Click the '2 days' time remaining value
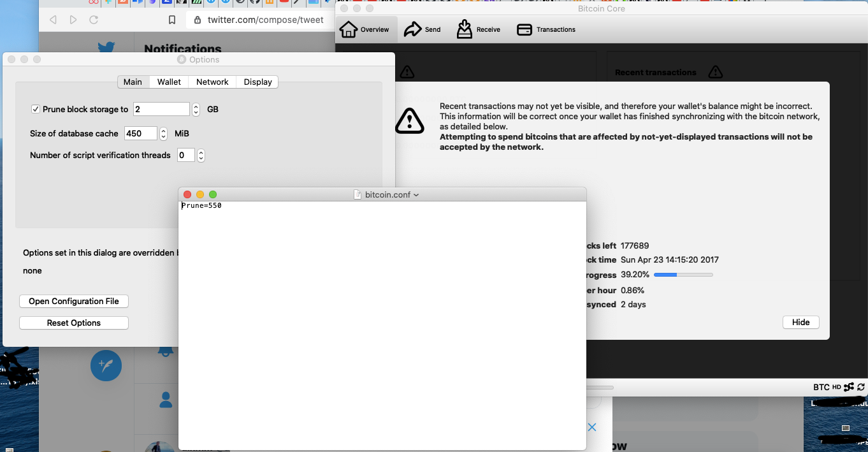The width and height of the screenshot is (868, 452). coord(633,304)
